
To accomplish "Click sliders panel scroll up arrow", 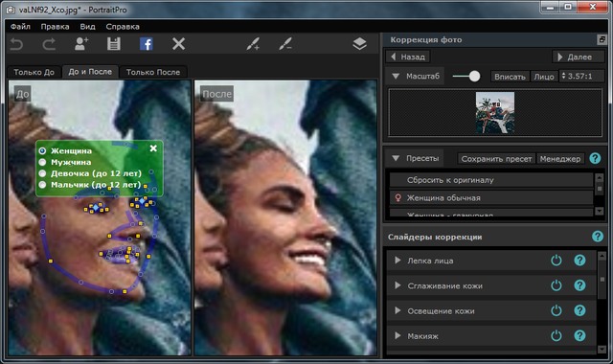I will coord(602,256).
